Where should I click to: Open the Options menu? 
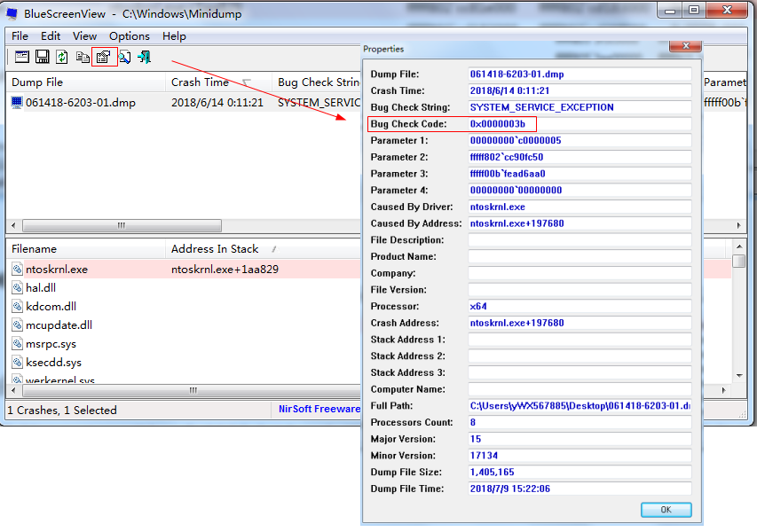point(130,36)
